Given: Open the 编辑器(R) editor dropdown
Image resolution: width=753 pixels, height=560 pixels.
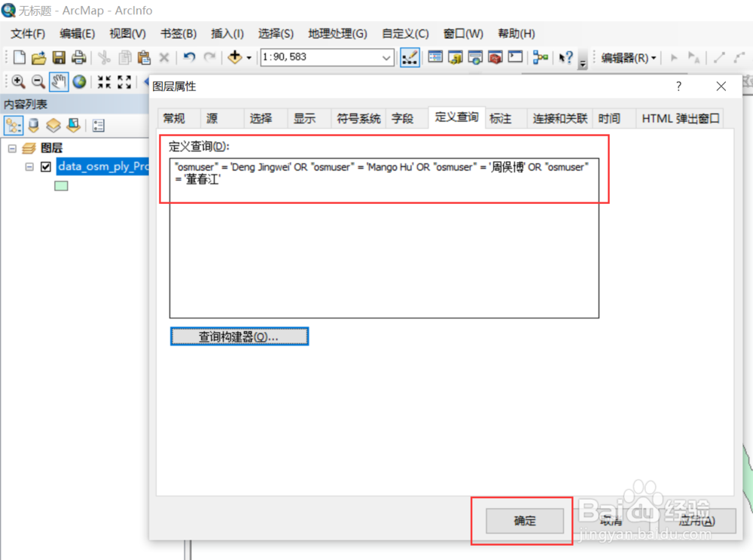Looking at the screenshot, I should pyautogui.click(x=629, y=57).
